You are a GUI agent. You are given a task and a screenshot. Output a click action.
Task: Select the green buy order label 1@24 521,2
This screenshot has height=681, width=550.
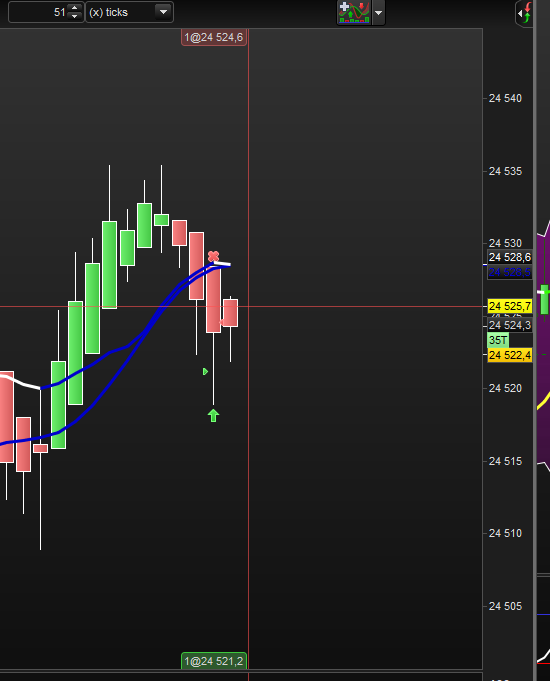point(214,661)
